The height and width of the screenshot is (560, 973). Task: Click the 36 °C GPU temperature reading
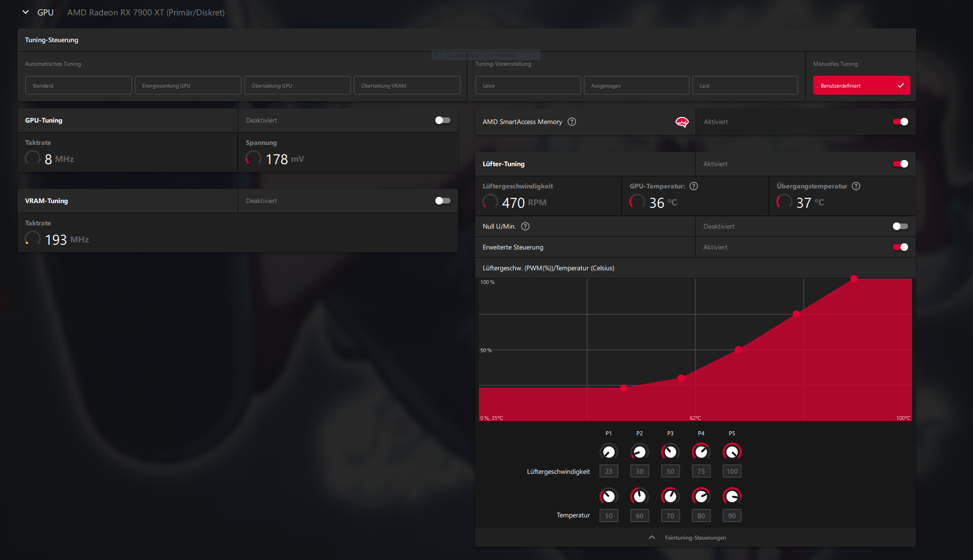[x=663, y=203]
